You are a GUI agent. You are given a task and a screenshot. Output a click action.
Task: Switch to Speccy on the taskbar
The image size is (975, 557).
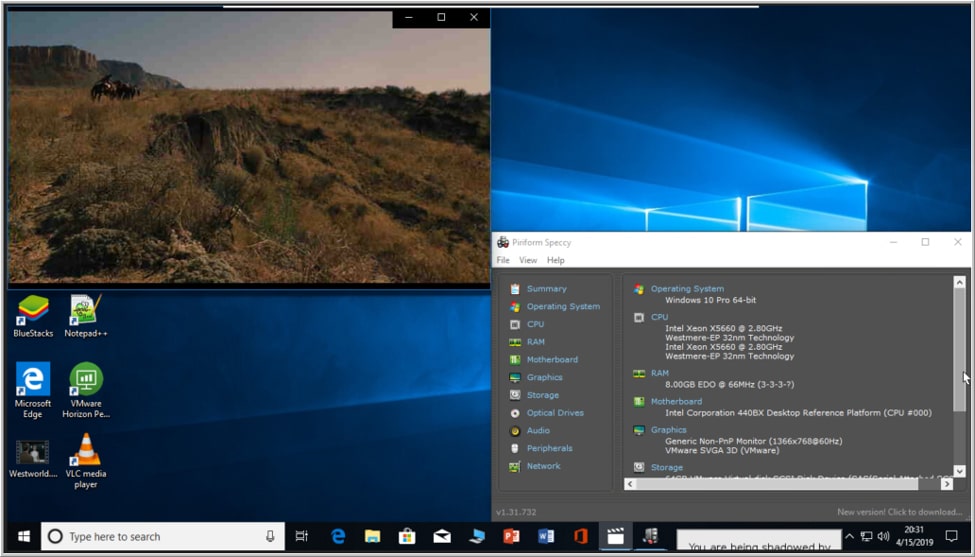tap(650, 536)
